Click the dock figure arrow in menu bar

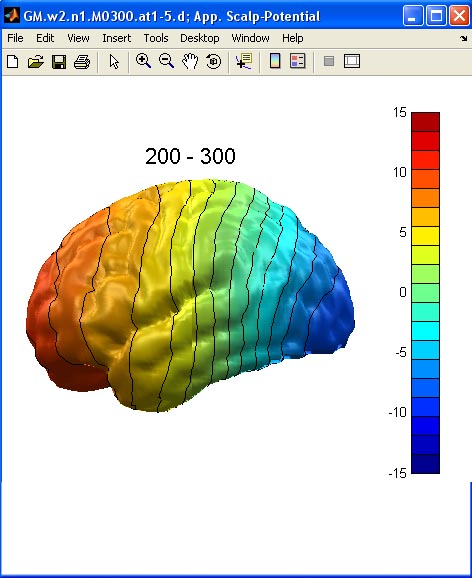tap(464, 38)
